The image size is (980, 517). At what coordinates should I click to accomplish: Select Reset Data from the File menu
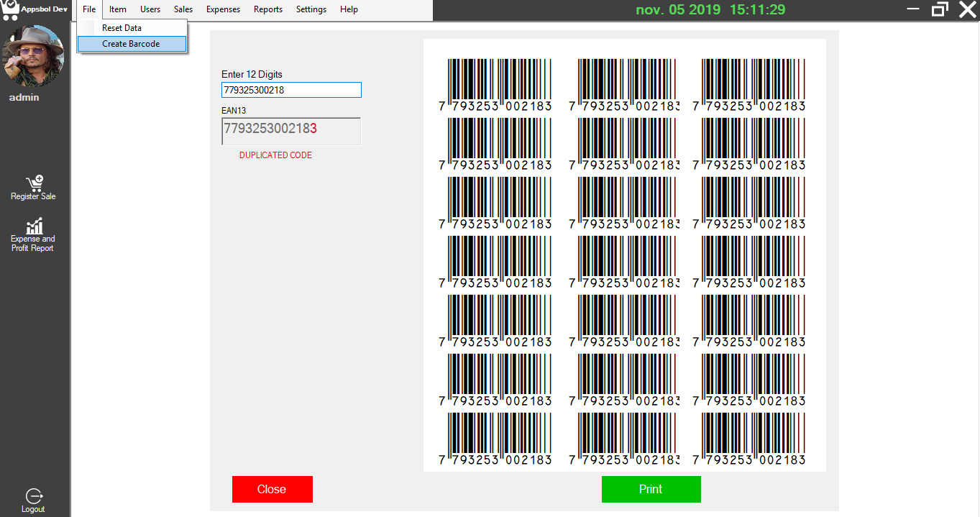(122, 27)
